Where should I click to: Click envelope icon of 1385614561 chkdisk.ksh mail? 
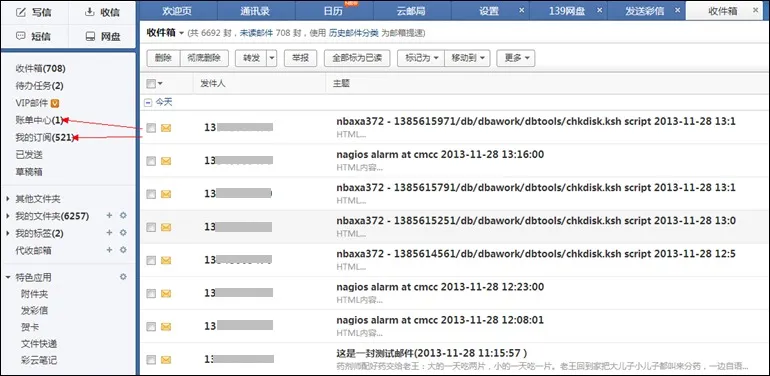point(166,261)
